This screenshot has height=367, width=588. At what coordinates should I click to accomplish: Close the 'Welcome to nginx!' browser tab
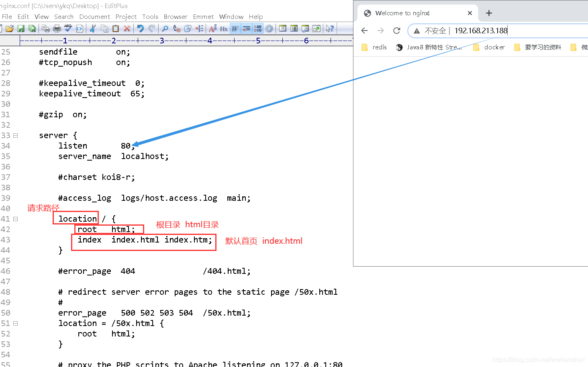coord(470,13)
